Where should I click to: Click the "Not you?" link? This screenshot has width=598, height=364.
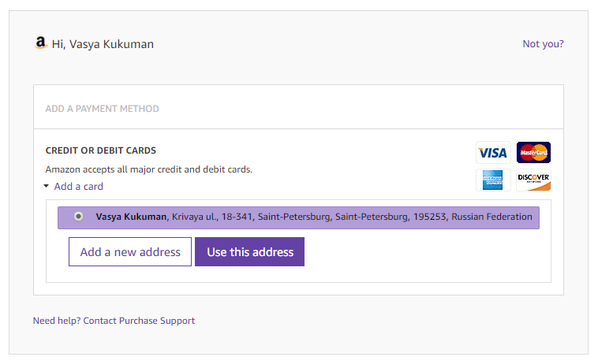click(x=543, y=44)
